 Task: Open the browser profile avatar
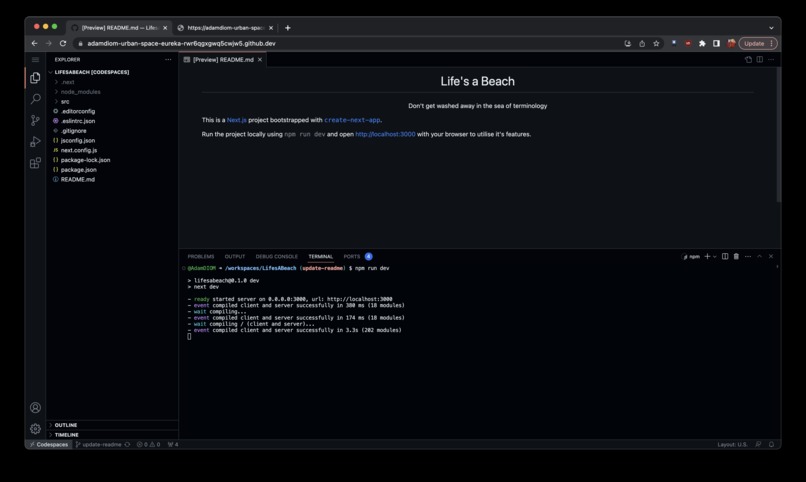(731, 44)
